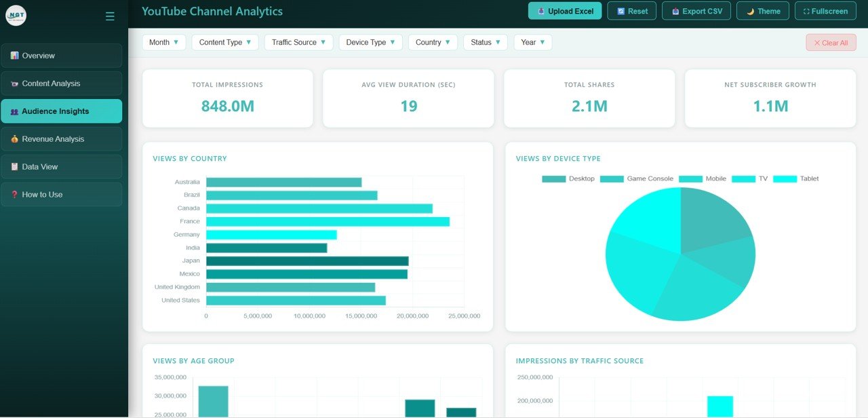Switch to the Audience Insights section
The image size is (868, 418).
[x=61, y=111]
